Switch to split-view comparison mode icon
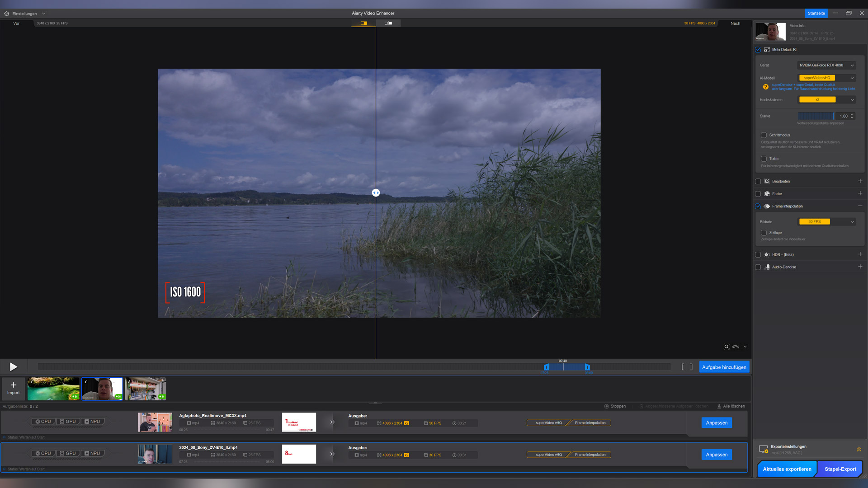 click(363, 23)
